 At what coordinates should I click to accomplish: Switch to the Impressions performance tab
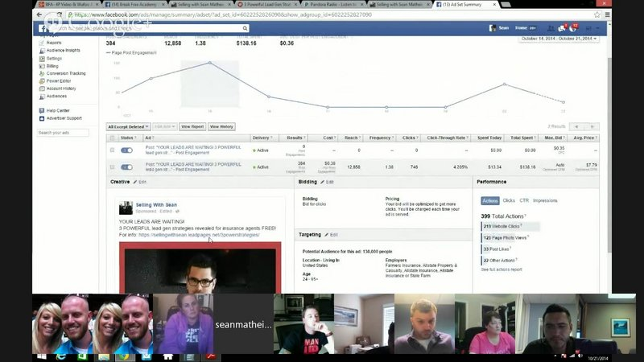545,200
